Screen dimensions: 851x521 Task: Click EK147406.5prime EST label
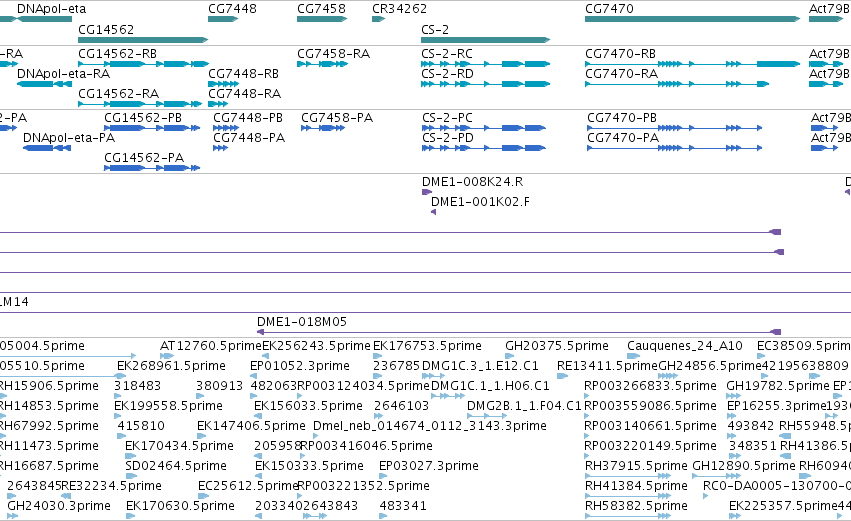coord(251,425)
